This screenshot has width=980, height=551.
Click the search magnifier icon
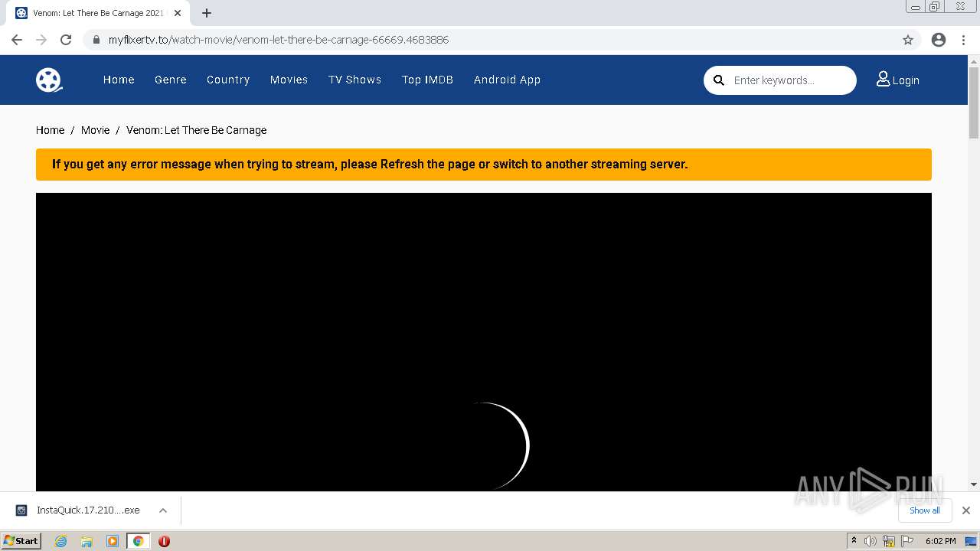pyautogui.click(x=718, y=80)
